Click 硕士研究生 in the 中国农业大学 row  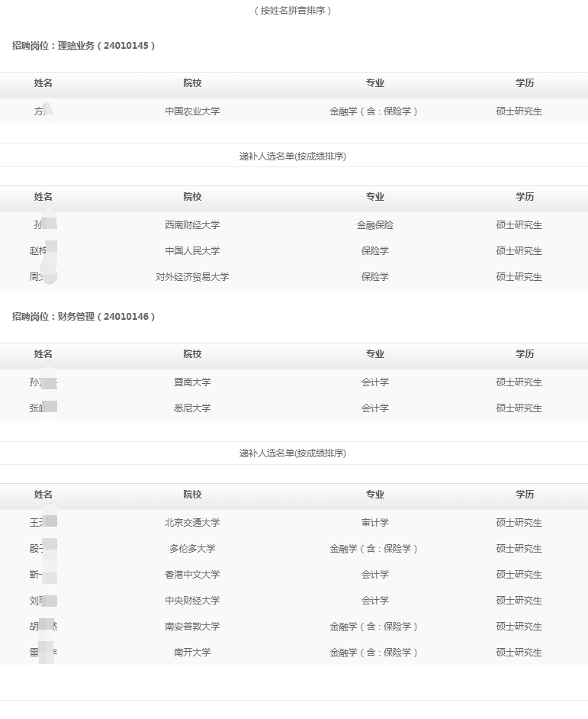tap(519, 111)
